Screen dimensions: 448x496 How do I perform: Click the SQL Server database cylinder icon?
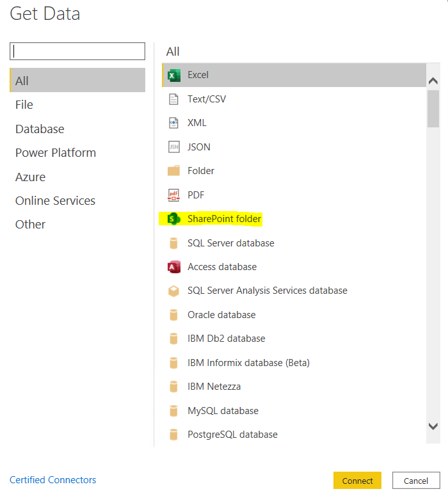click(173, 243)
